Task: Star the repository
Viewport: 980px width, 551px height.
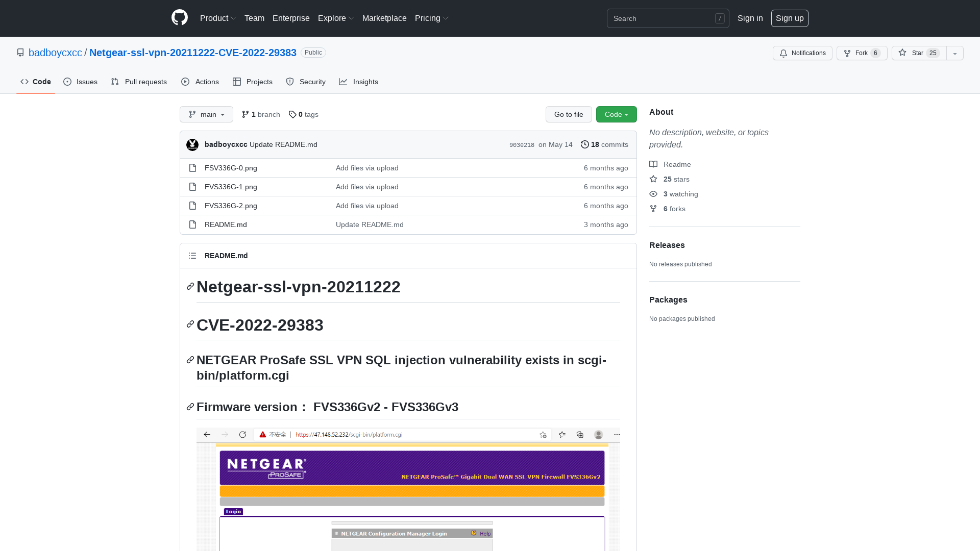Action: point(919,53)
